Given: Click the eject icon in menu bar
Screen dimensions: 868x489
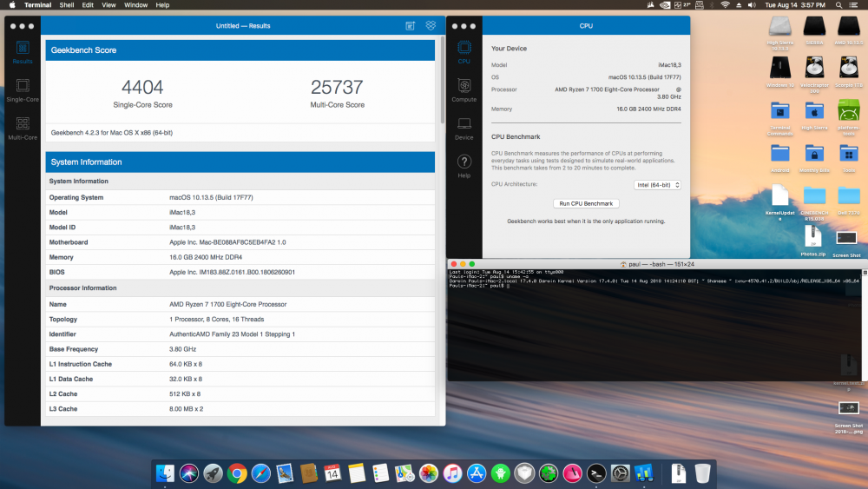Looking at the screenshot, I should point(739,5).
